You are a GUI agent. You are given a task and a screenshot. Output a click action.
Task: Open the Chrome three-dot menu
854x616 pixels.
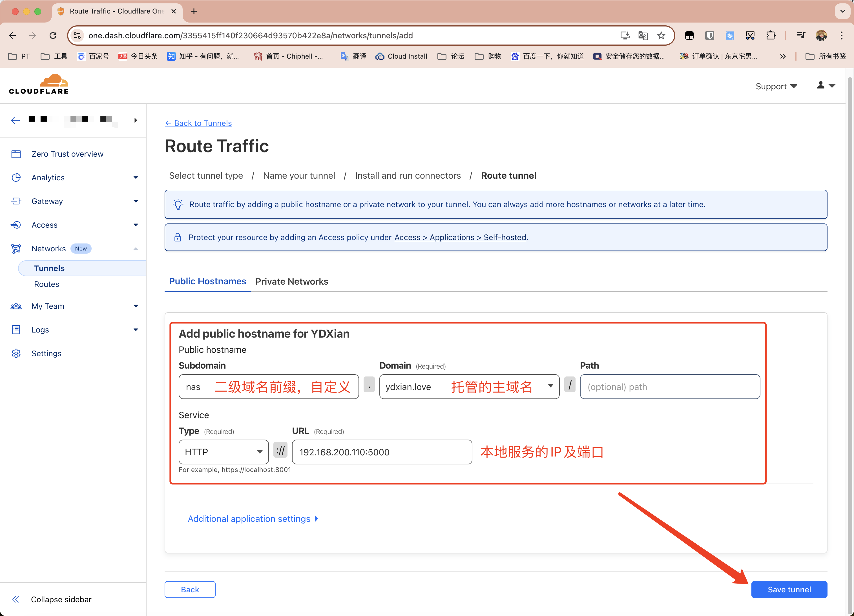pyautogui.click(x=842, y=36)
